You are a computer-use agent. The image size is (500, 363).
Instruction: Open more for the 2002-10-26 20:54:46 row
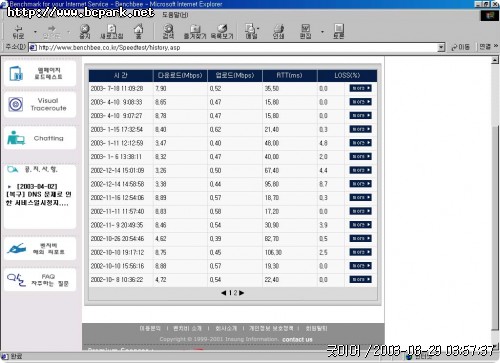[360, 238]
